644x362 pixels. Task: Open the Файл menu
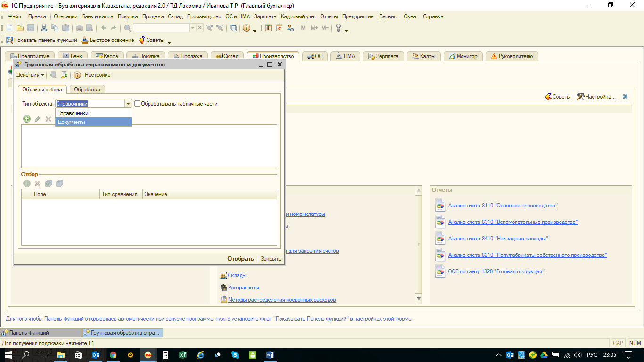(14, 16)
